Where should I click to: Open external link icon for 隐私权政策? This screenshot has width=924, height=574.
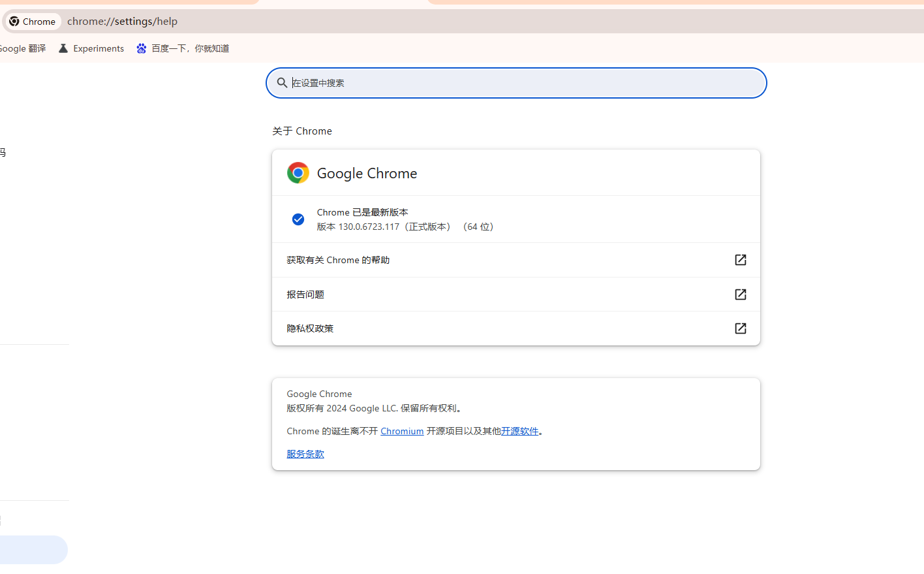(x=741, y=328)
